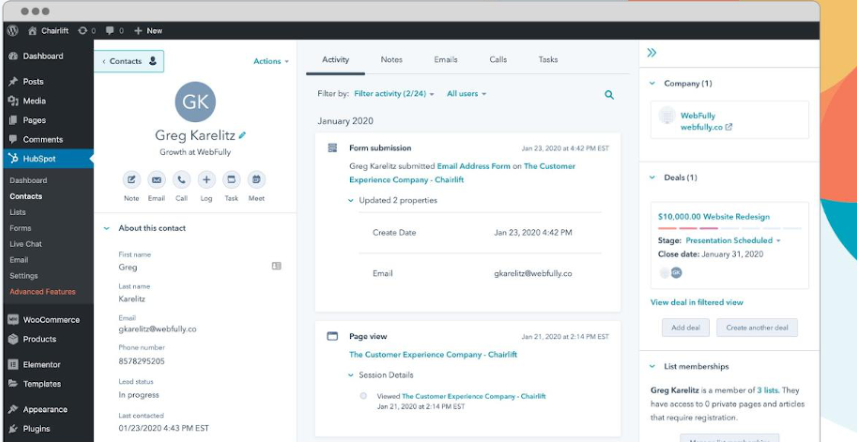This screenshot has height=446, width=857.
Task: Click the deal stage progress bar
Action: [729, 228]
